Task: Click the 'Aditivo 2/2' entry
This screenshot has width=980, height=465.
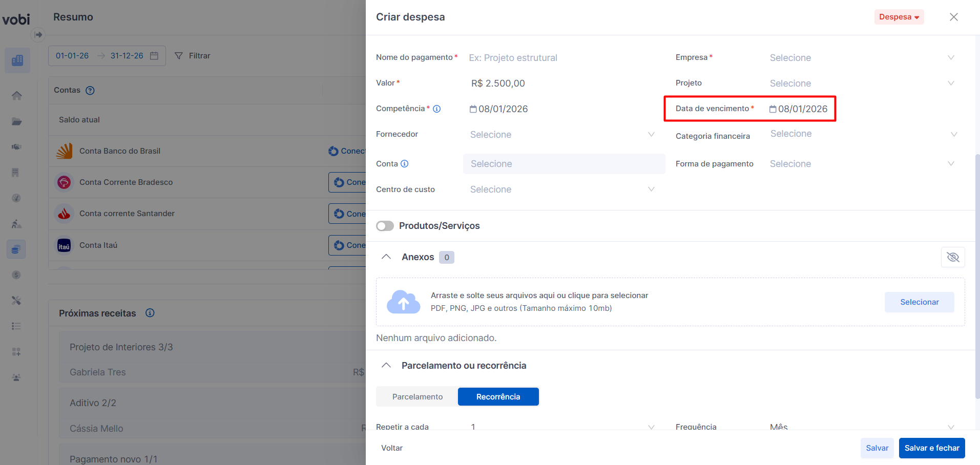Action: 93,403
